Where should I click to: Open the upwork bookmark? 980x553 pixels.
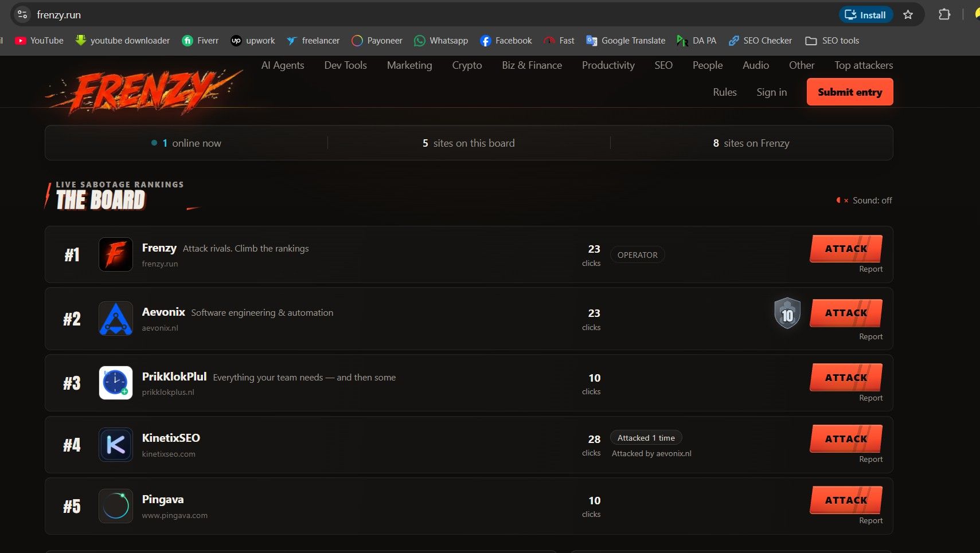coord(253,41)
